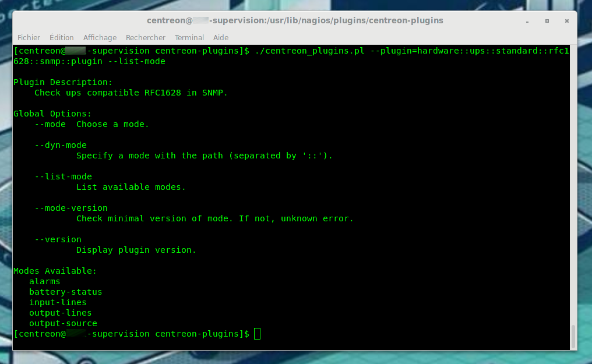The image size is (592, 364).
Task: Click the terminal vertical scrollbar handle
Action: click(573, 336)
